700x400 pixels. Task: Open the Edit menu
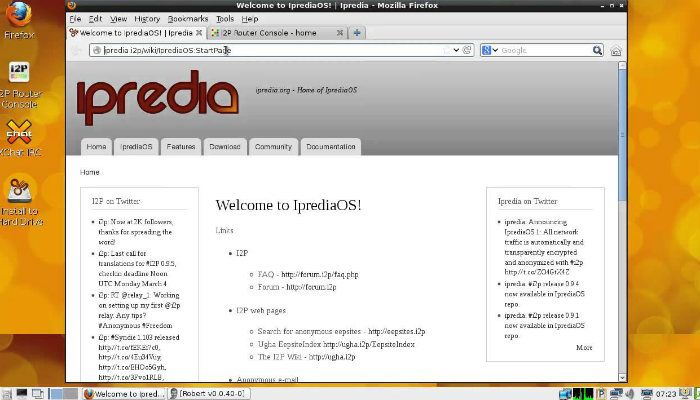95,19
